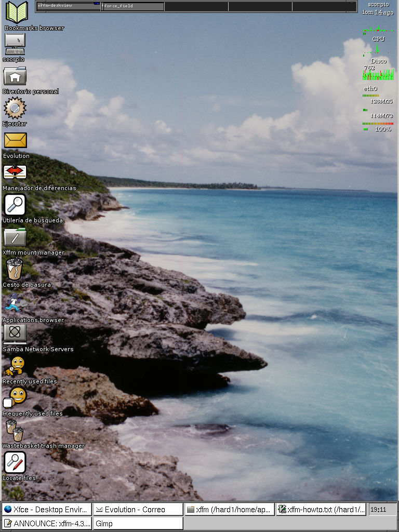
Task: Open the Recently used files icon
Action: point(15,366)
